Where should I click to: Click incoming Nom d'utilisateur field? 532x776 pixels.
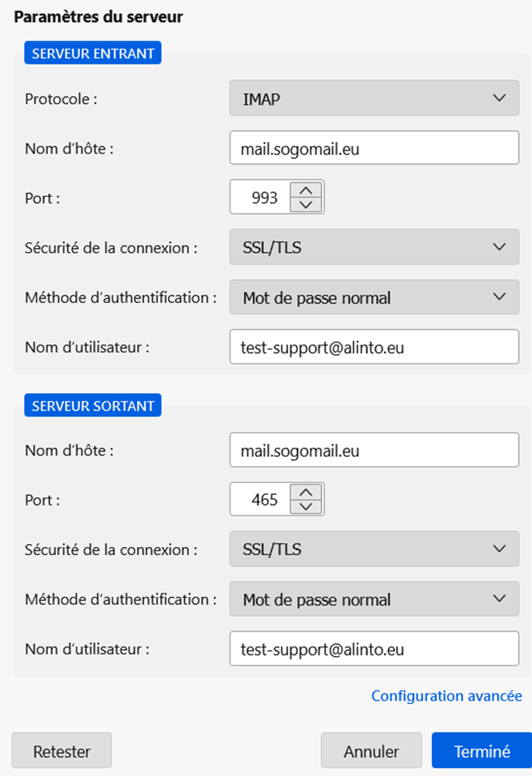pyautogui.click(x=374, y=348)
